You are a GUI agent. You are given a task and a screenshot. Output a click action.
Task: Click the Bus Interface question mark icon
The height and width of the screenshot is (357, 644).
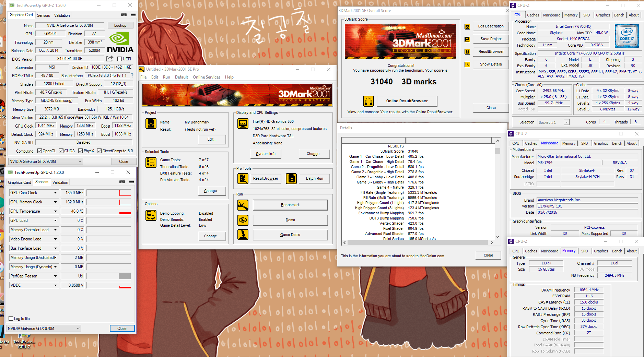pyautogui.click(x=132, y=75)
